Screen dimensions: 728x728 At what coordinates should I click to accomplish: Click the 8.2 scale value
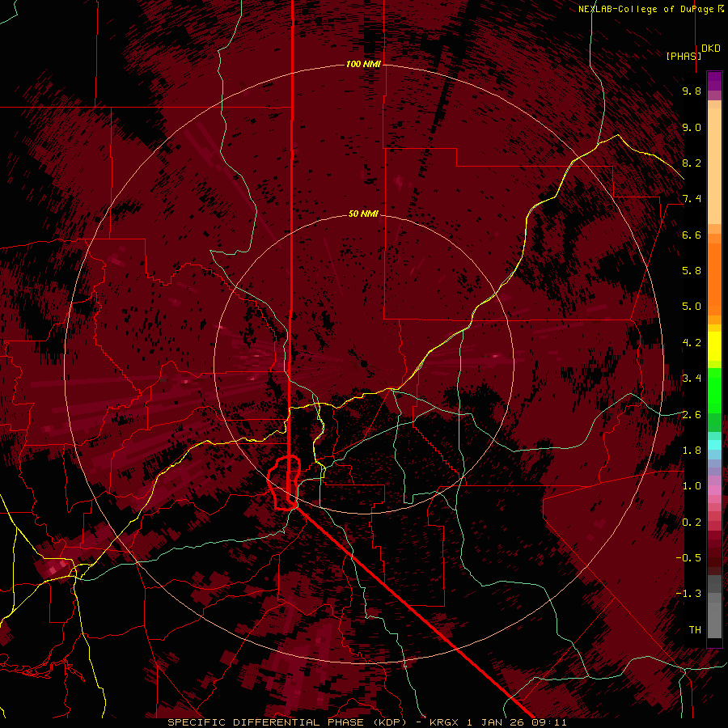pyautogui.click(x=692, y=163)
